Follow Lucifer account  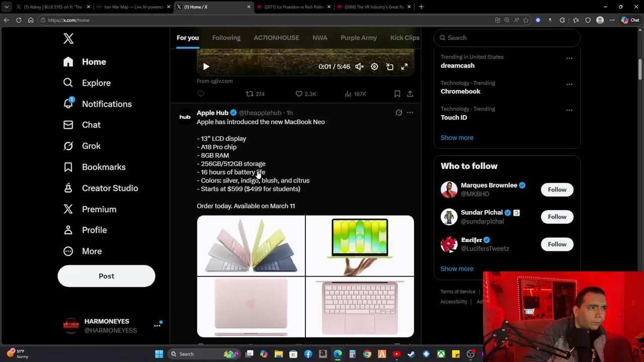pos(557,244)
